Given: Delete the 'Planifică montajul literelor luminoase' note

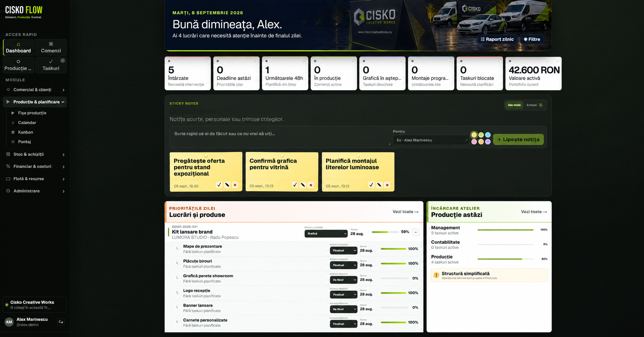Looking at the screenshot, I should coord(387,185).
